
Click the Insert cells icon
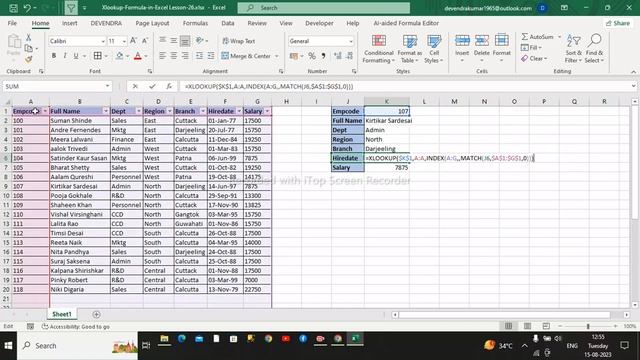tap(462, 48)
